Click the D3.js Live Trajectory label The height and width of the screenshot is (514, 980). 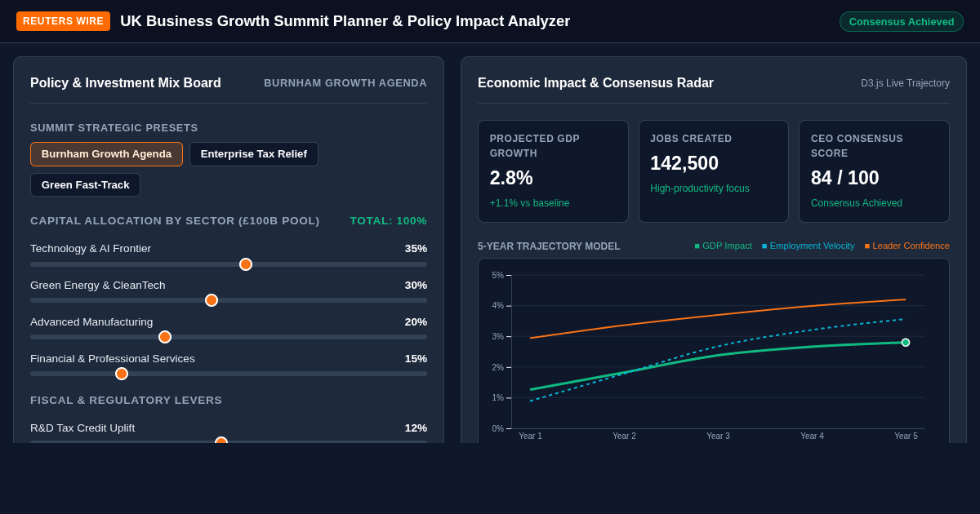tap(905, 83)
